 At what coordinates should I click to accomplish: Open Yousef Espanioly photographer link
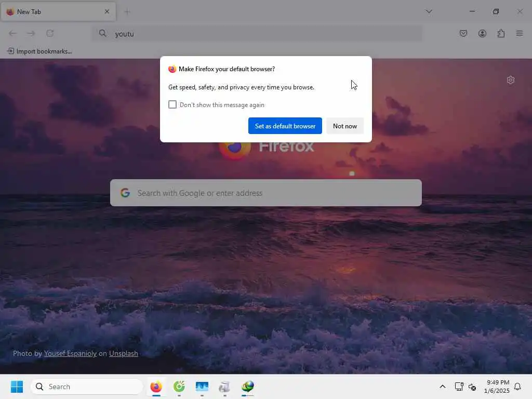(70, 353)
